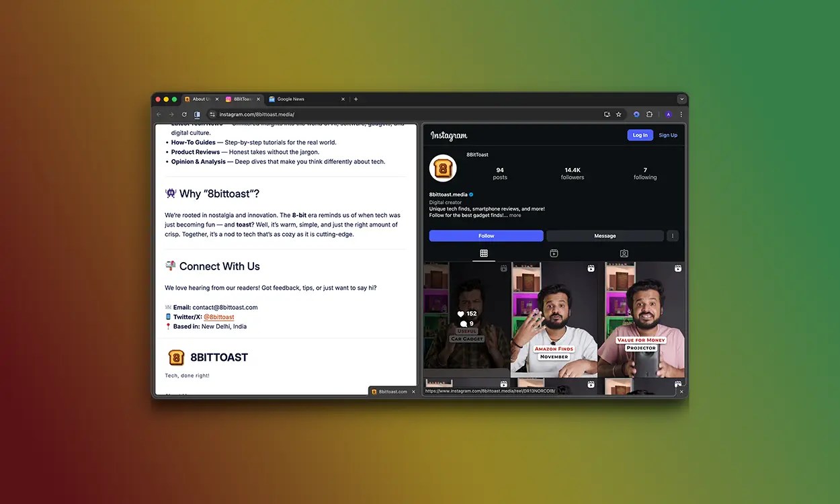The height and width of the screenshot is (504, 840).
Task: Reload the current page
Action: pyautogui.click(x=184, y=114)
